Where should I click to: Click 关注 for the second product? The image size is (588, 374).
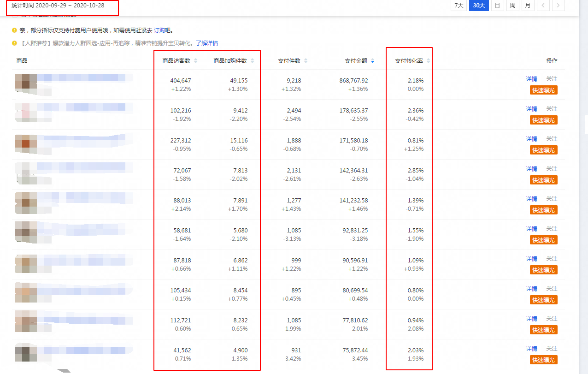(x=552, y=109)
